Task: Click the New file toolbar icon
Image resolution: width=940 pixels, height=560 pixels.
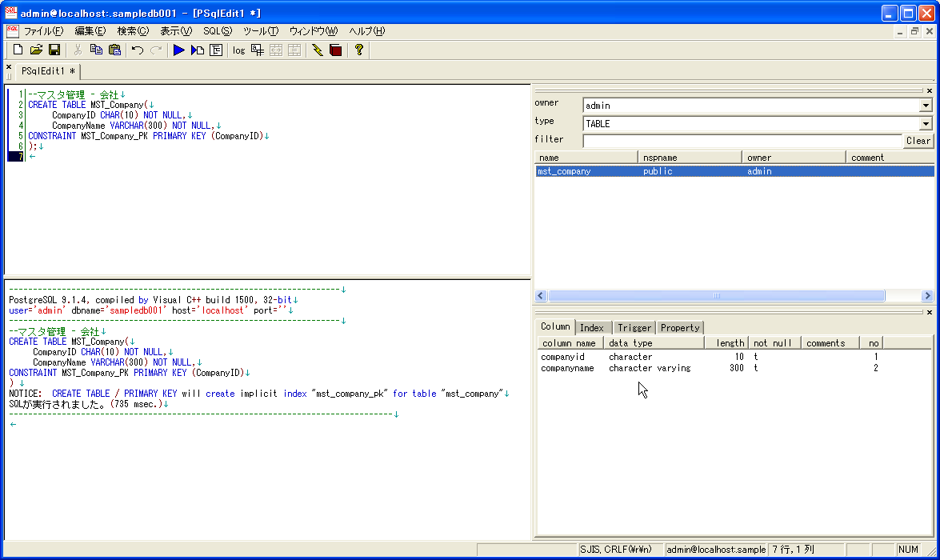Action: pyautogui.click(x=18, y=50)
